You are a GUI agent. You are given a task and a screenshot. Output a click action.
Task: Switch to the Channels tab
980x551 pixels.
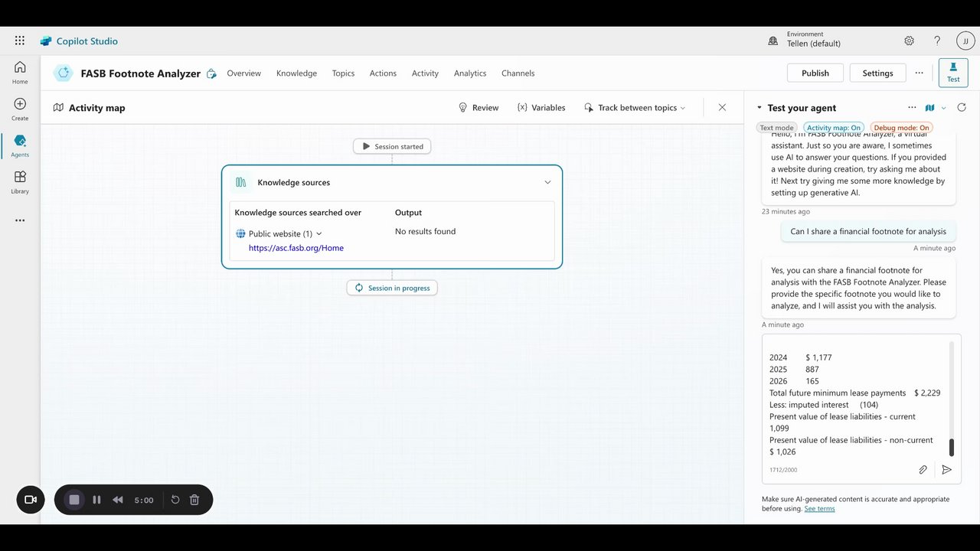tap(518, 73)
